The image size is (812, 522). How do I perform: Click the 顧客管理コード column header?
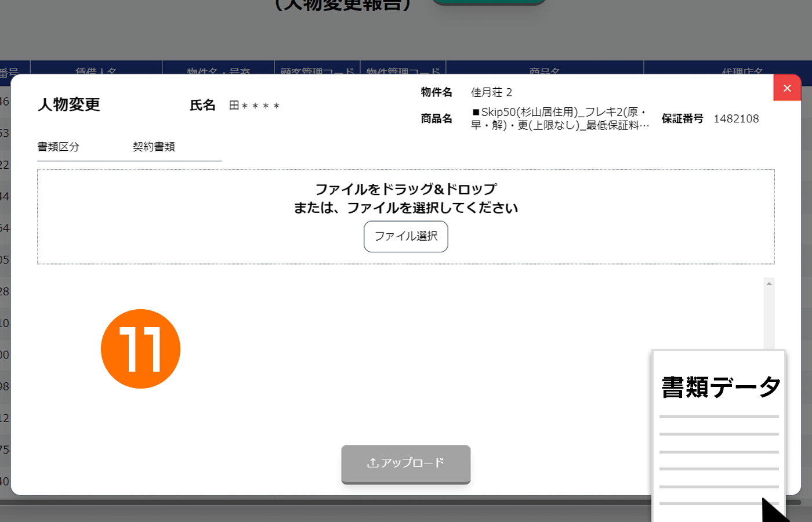tap(317, 70)
